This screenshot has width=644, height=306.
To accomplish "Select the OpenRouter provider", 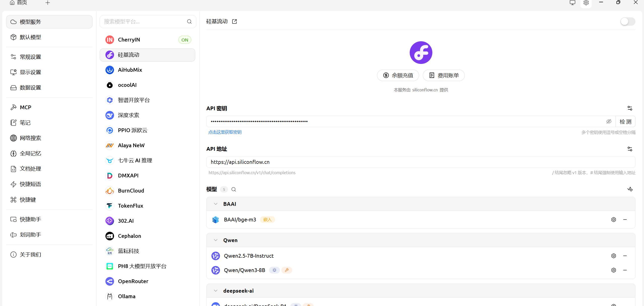I will 147,281.
